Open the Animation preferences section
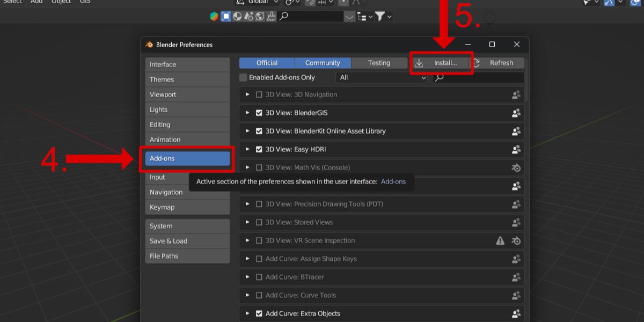 pyautogui.click(x=187, y=140)
